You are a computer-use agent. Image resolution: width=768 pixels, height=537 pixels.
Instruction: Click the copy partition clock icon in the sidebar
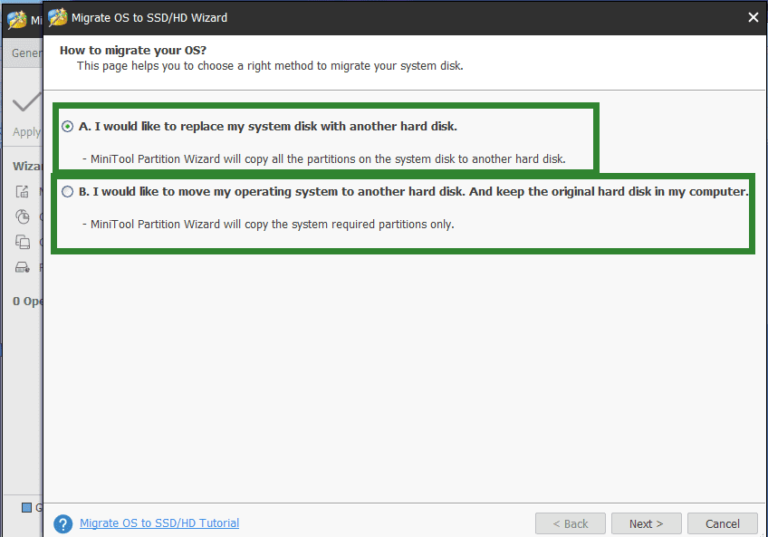click(x=22, y=216)
